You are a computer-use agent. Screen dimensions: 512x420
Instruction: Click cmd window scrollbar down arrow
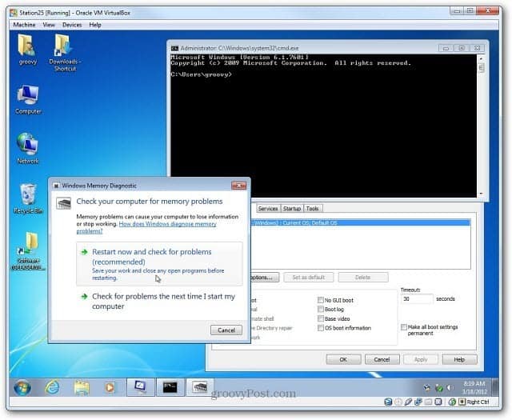click(x=481, y=194)
